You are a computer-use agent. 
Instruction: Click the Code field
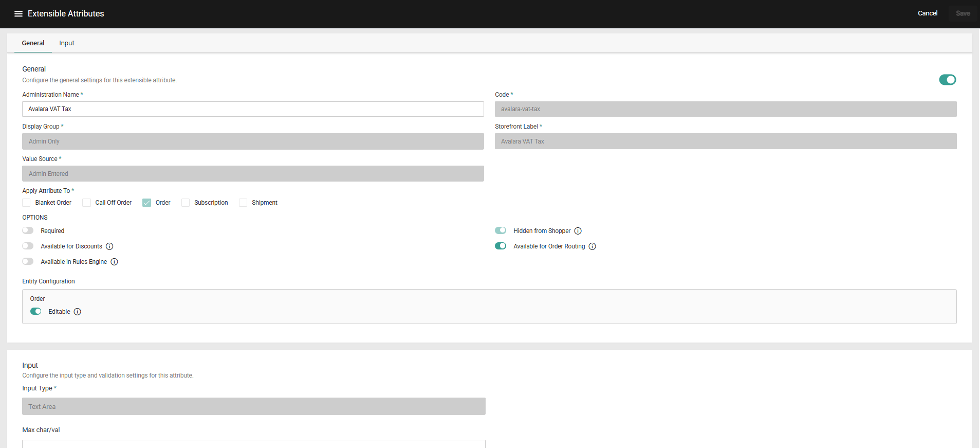pos(726,109)
